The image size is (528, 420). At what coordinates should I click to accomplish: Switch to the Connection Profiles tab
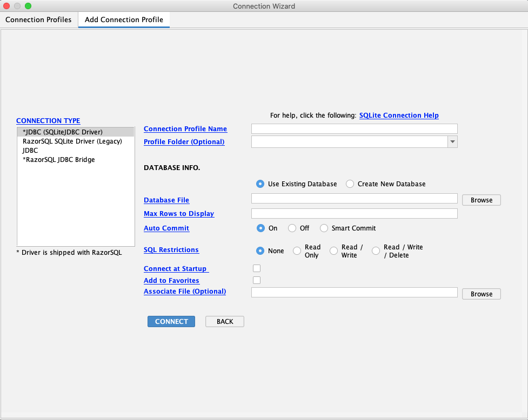click(x=38, y=20)
